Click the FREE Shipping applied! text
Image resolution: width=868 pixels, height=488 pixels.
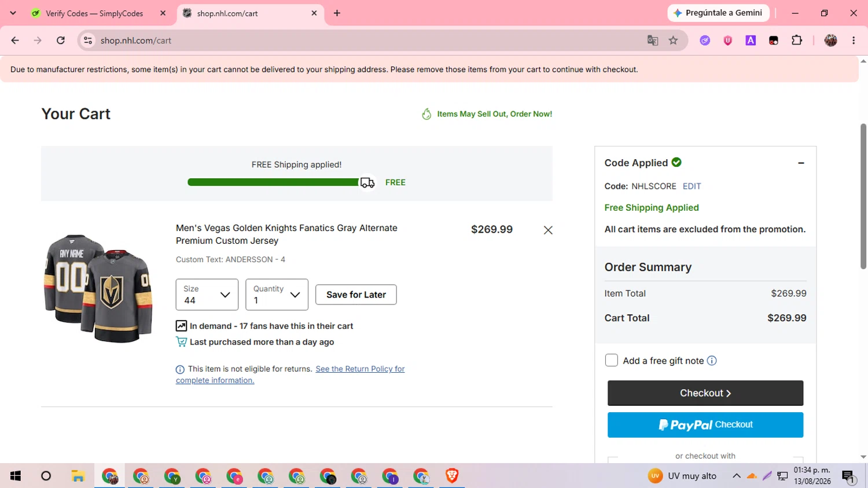(296, 164)
